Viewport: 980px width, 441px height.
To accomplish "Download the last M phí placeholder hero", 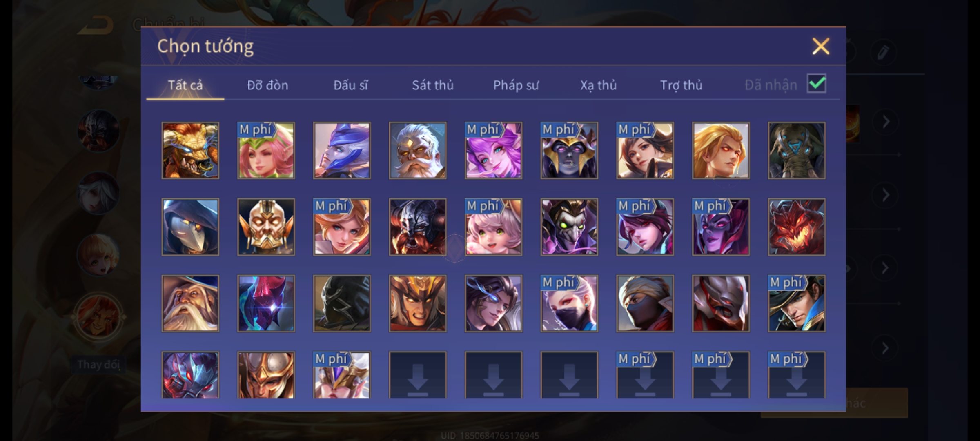I will 796,375.
